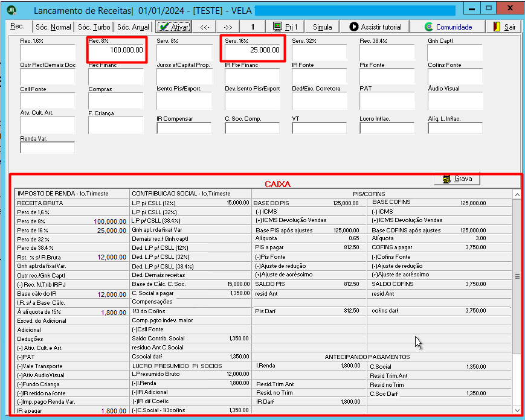525x420 pixels.
Task: Save with the Grava button
Action: click(x=457, y=179)
